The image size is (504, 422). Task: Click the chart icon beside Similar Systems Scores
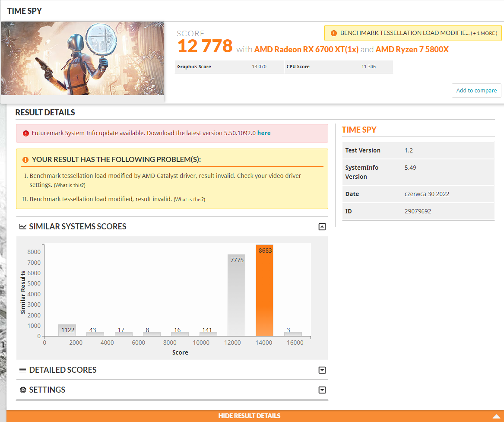point(23,227)
